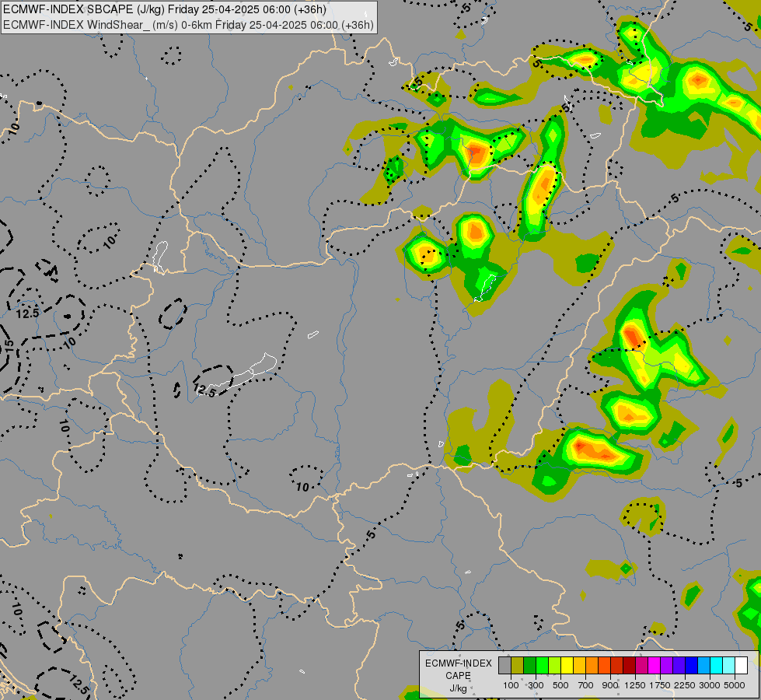The image size is (761, 700).
Task: Select the ECMWF-INDEX label inside the legend
Action: click(x=458, y=663)
